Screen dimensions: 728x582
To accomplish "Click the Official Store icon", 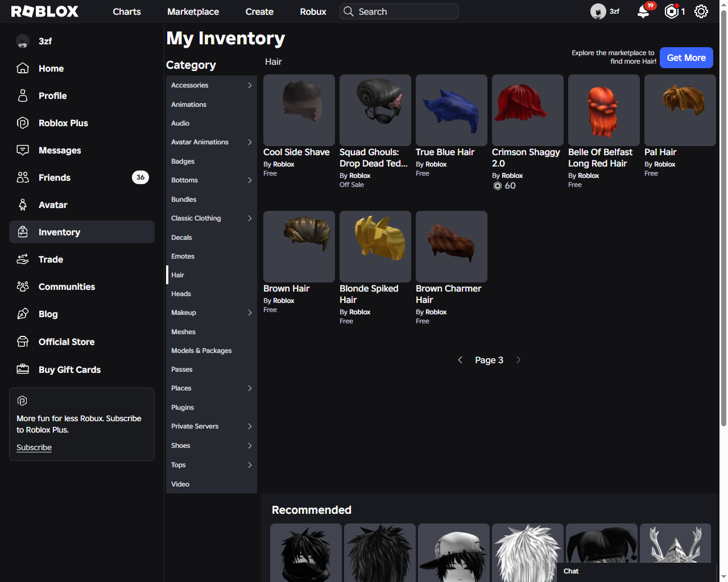I will point(23,342).
